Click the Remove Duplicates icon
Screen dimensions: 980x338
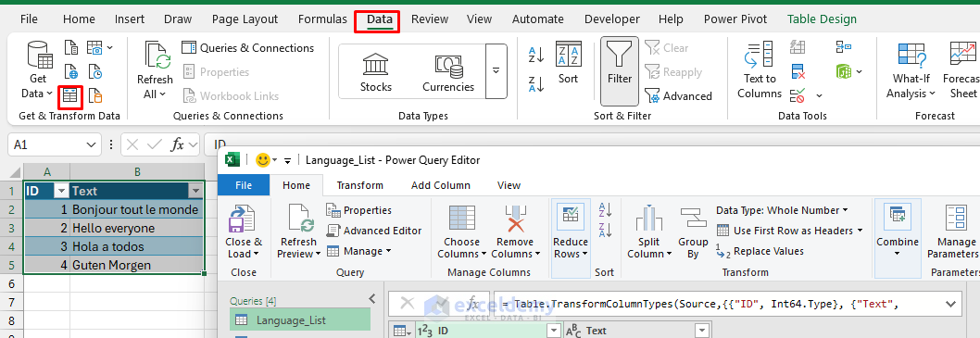click(x=798, y=71)
